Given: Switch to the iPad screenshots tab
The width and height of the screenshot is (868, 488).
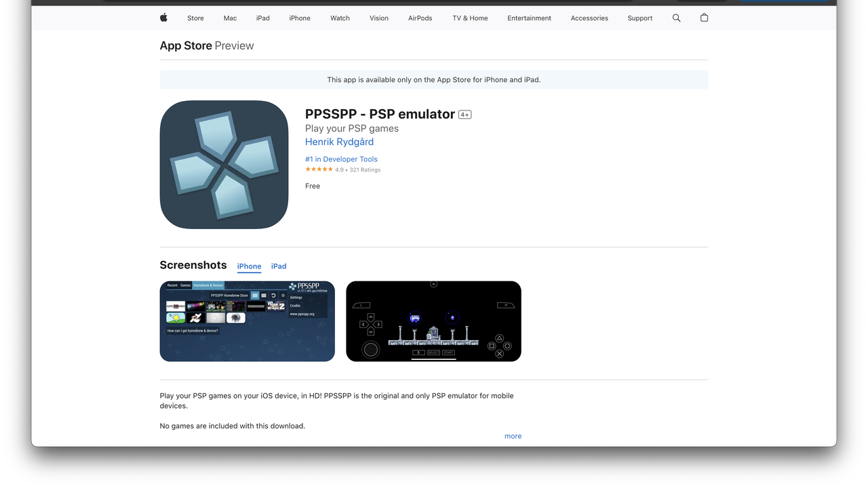Looking at the screenshot, I should point(279,266).
